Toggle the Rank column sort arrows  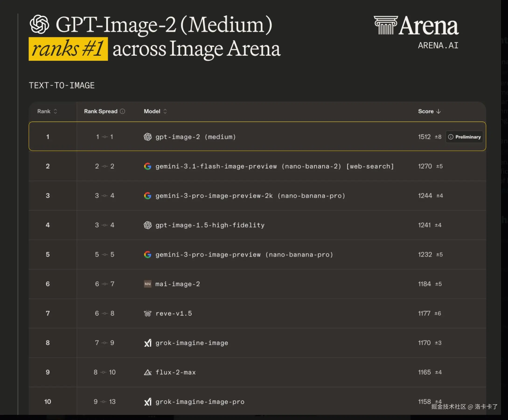(x=55, y=111)
